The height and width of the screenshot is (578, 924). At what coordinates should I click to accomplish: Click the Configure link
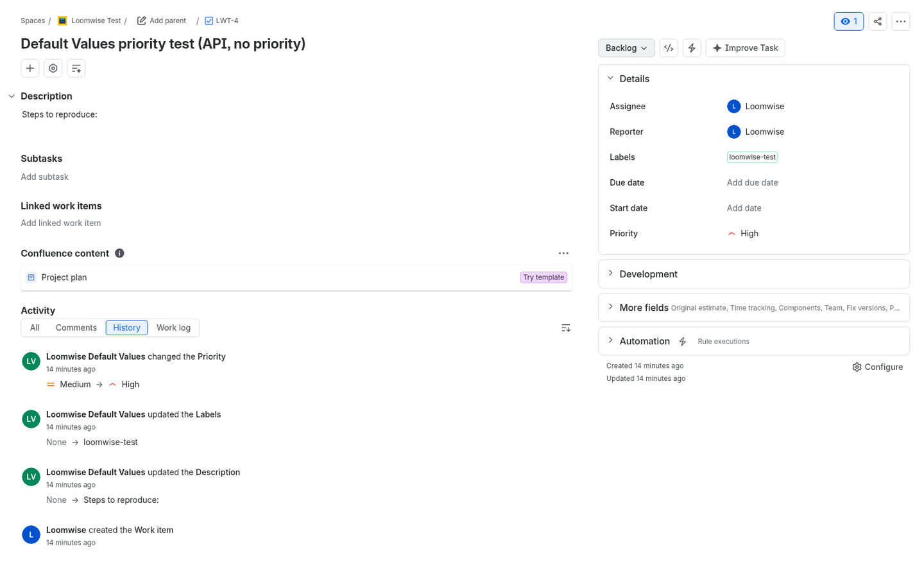click(x=884, y=367)
